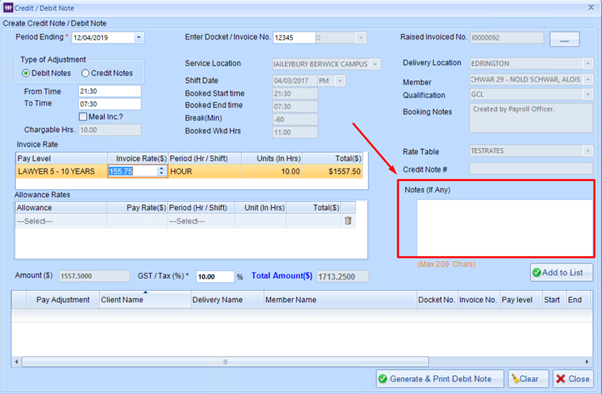Click Generate & Print Debit Note
The height and width of the screenshot is (394, 602).
pyautogui.click(x=440, y=379)
